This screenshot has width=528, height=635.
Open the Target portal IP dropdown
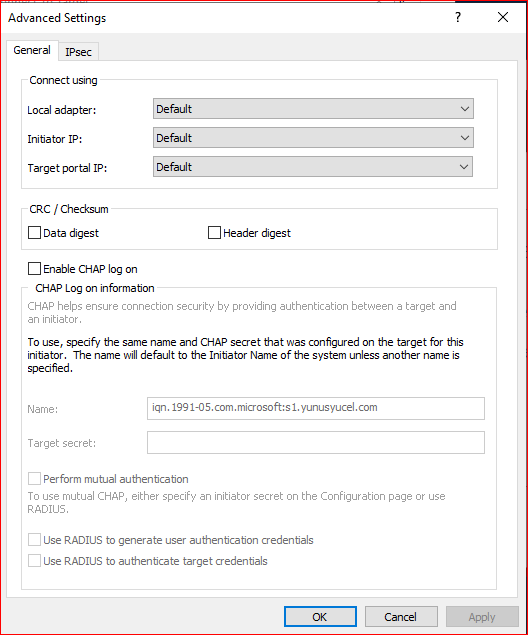coord(313,167)
